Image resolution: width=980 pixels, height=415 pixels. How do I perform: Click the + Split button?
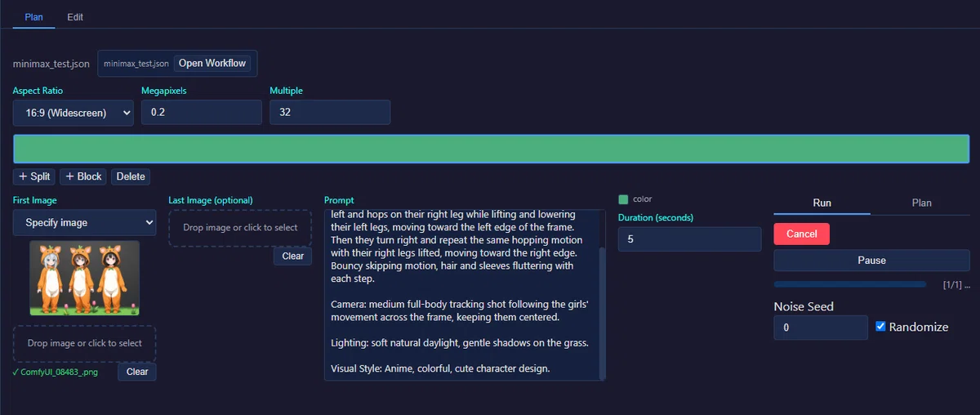[x=34, y=176]
